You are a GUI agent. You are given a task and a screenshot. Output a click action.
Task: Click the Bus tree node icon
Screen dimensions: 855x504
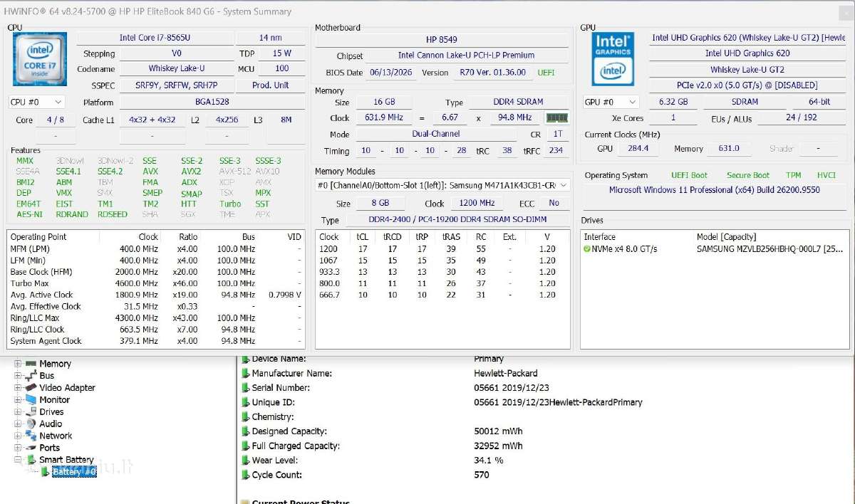[x=31, y=376]
